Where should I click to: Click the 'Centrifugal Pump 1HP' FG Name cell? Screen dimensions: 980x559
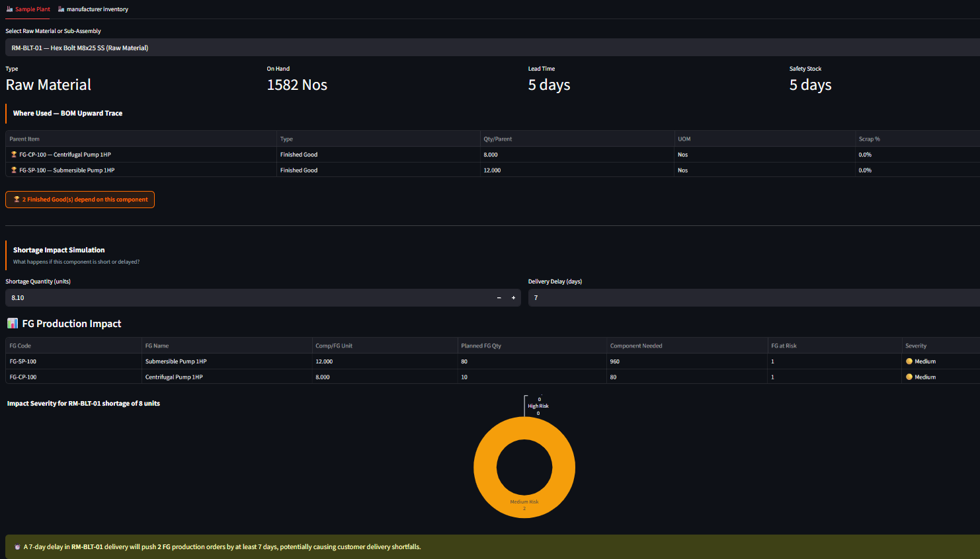[227, 377]
